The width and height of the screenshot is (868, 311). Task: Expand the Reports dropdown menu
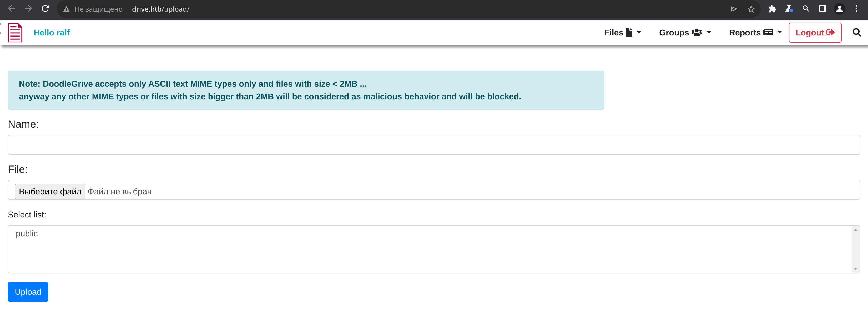pyautogui.click(x=755, y=33)
